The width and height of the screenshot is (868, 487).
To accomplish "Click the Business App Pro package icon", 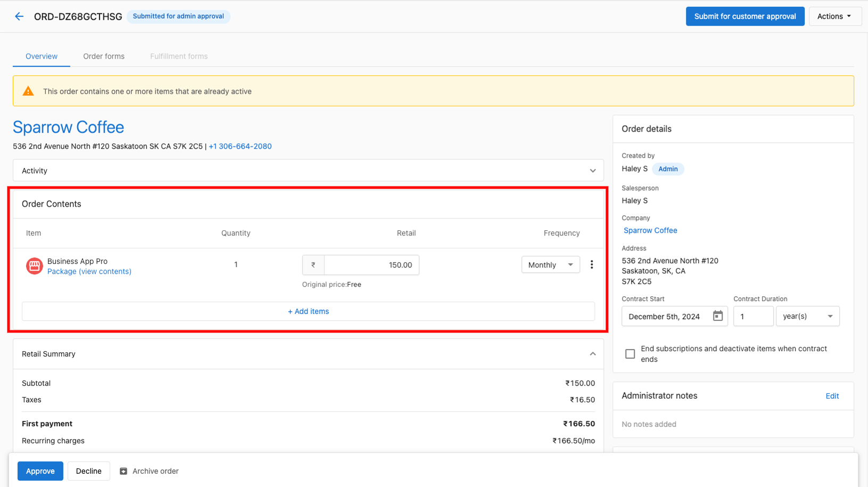I will pyautogui.click(x=35, y=266).
